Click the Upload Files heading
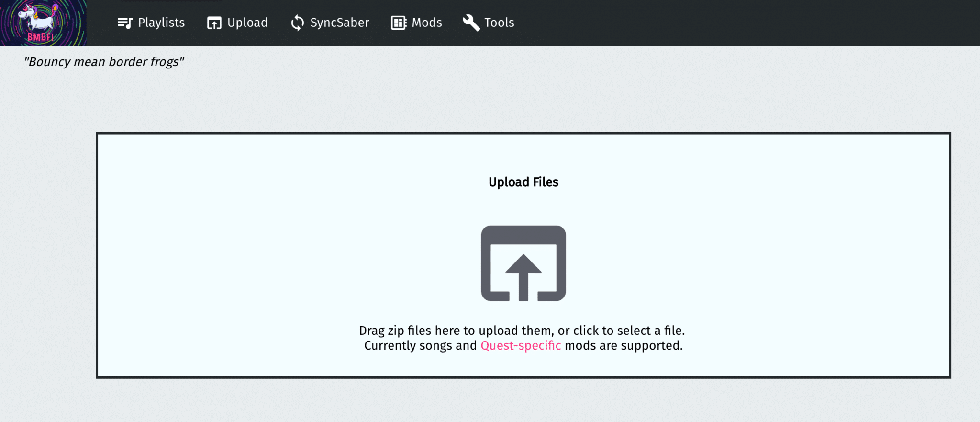Image resolution: width=980 pixels, height=422 pixels. tap(523, 182)
